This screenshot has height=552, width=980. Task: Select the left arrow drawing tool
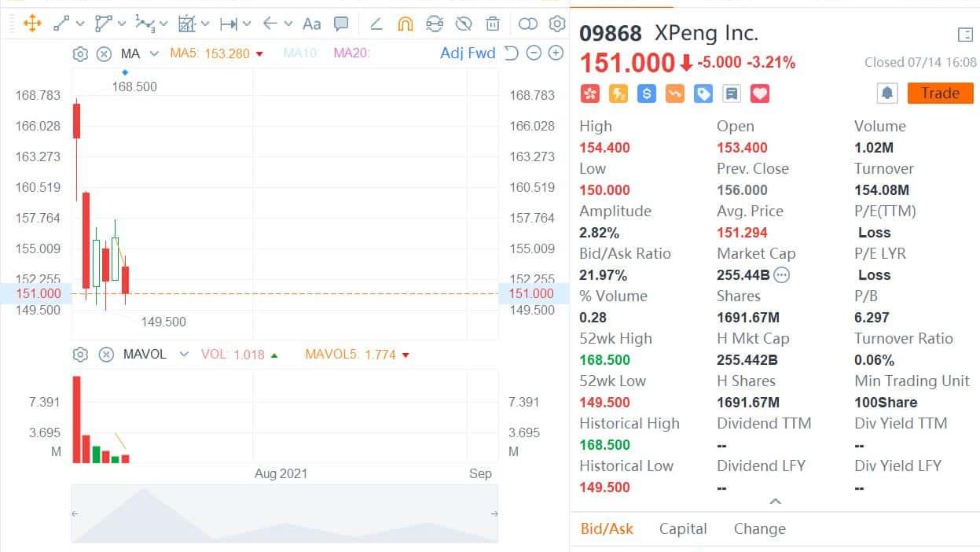click(x=270, y=24)
